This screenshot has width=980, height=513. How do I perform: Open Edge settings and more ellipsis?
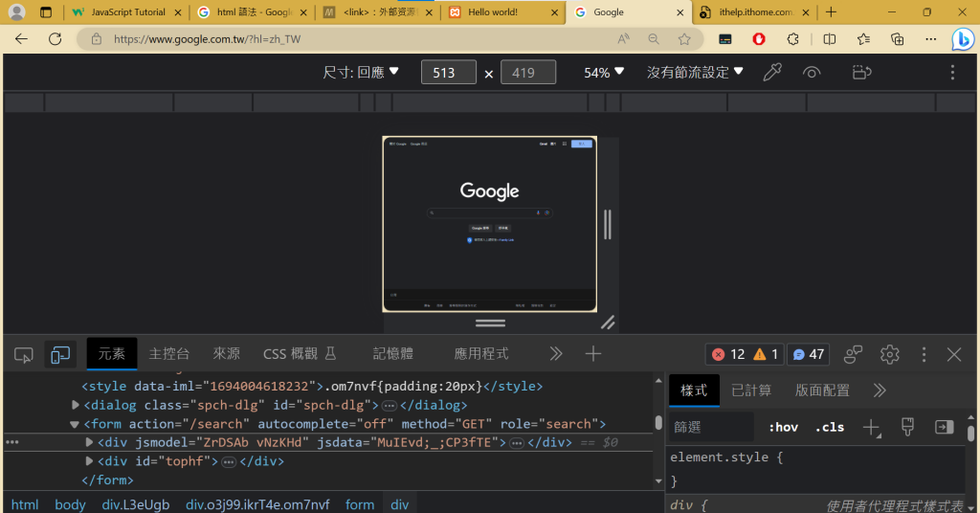pos(930,38)
